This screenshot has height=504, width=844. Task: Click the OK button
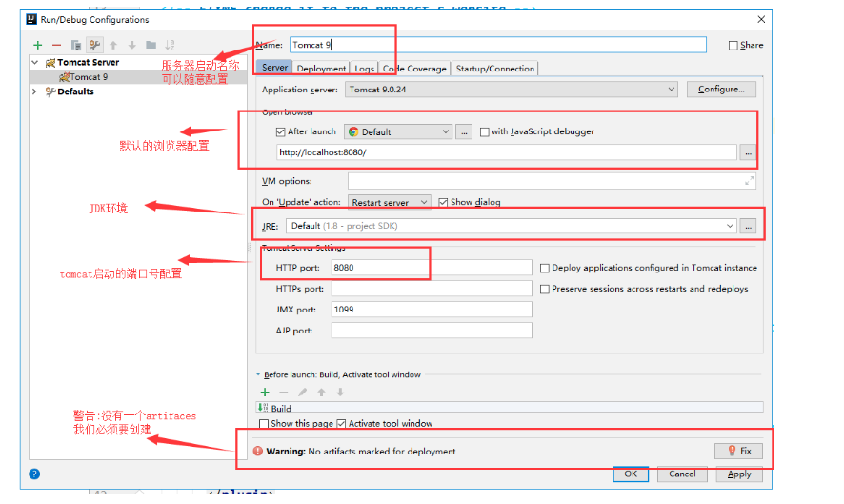[x=631, y=474]
